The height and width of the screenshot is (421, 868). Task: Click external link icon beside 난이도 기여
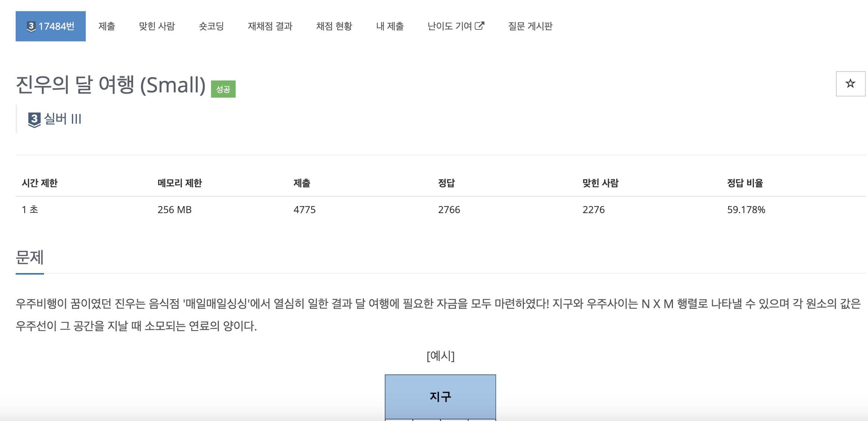(x=479, y=26)
